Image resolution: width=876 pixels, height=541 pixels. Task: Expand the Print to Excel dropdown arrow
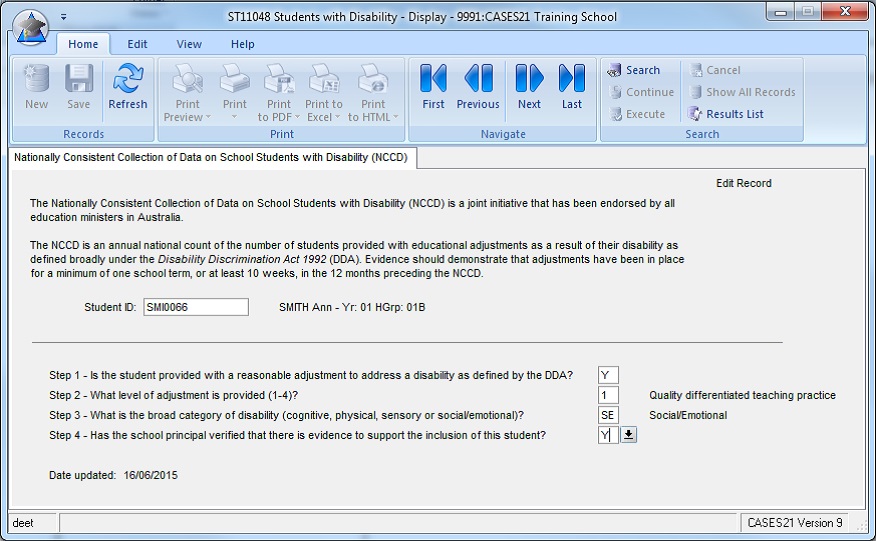coord(337,117)
